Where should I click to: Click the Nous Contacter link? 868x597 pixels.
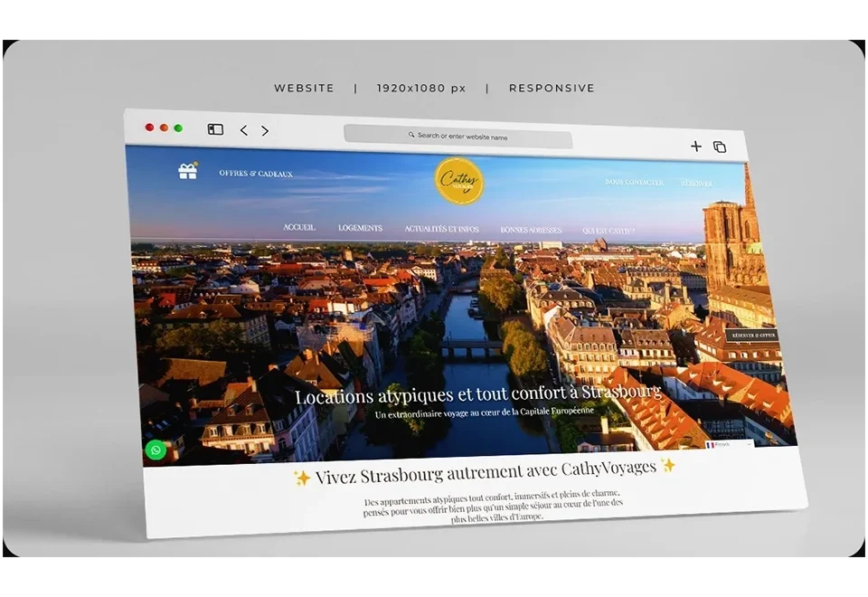click(x=634, y=182)
